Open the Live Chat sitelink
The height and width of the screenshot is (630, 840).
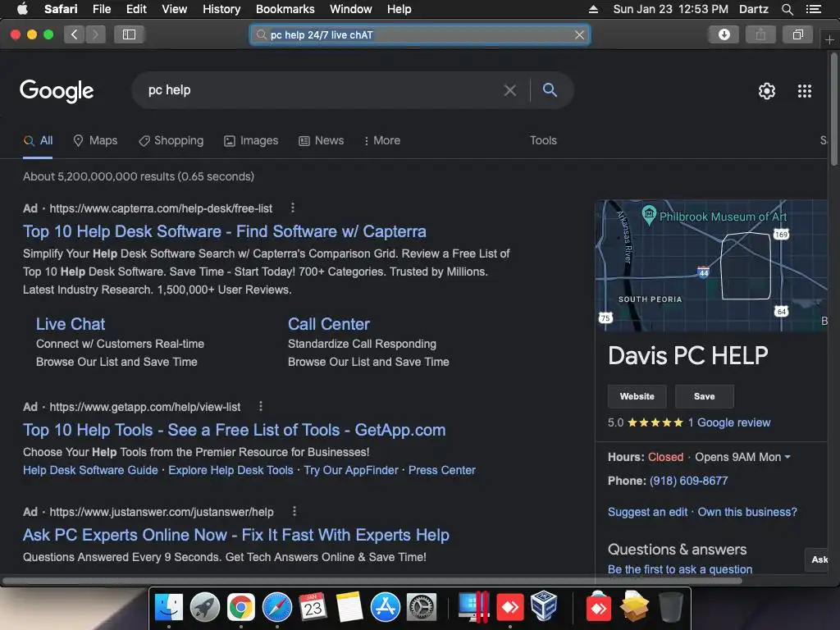[71, 324]
